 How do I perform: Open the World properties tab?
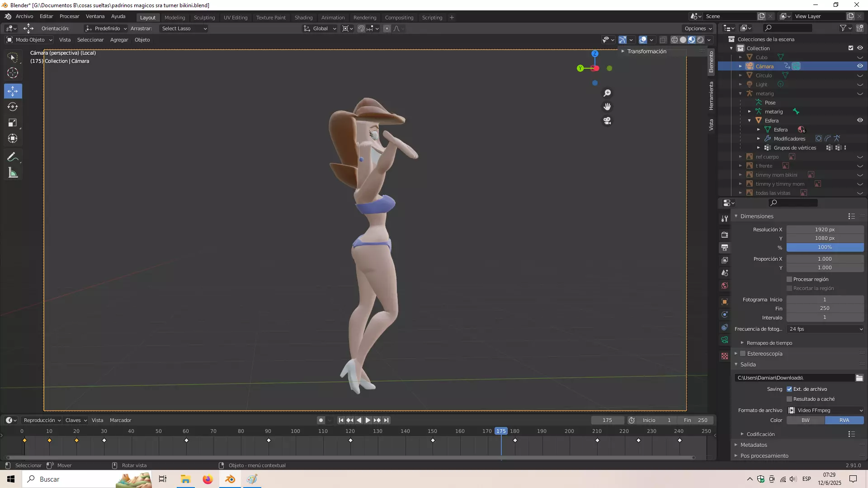pyautogui.click(x=725, y=286)
